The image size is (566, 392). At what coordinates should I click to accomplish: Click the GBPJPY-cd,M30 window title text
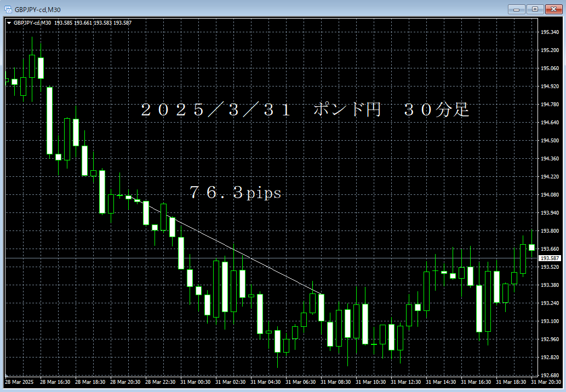(x=38, y=10)
